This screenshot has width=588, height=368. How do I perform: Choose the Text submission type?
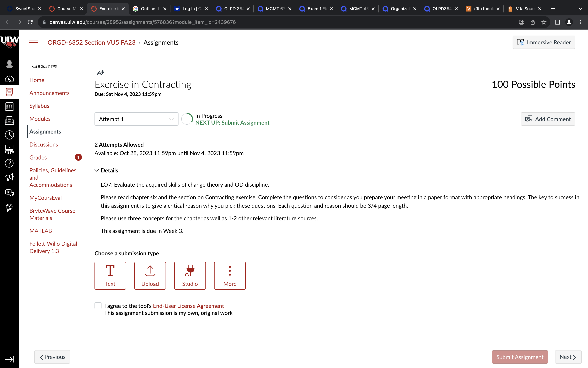coord(110,275)
